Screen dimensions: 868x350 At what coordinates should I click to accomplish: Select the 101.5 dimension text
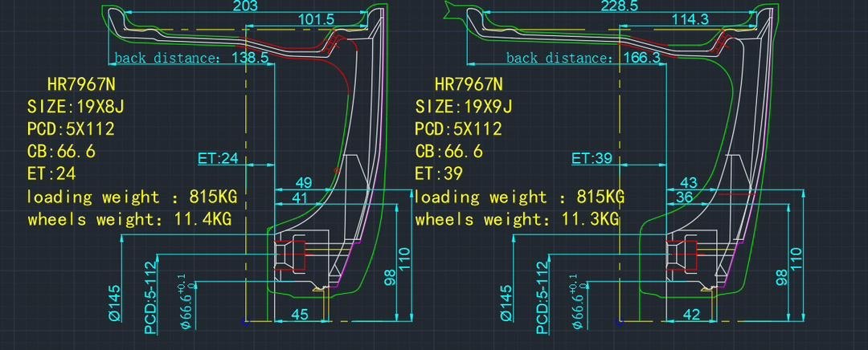[x=316, y=19]
